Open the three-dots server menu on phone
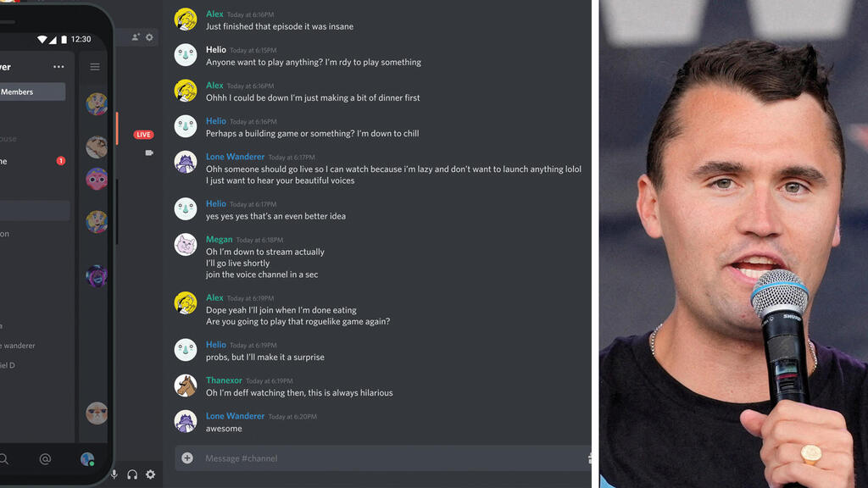The image size is (868, 488). click(58, 67)
